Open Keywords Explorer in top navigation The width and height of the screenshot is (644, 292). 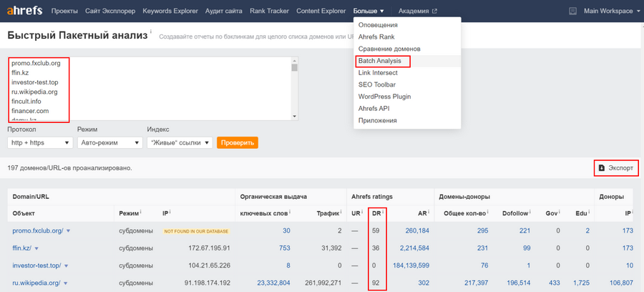tap(170, 11)
